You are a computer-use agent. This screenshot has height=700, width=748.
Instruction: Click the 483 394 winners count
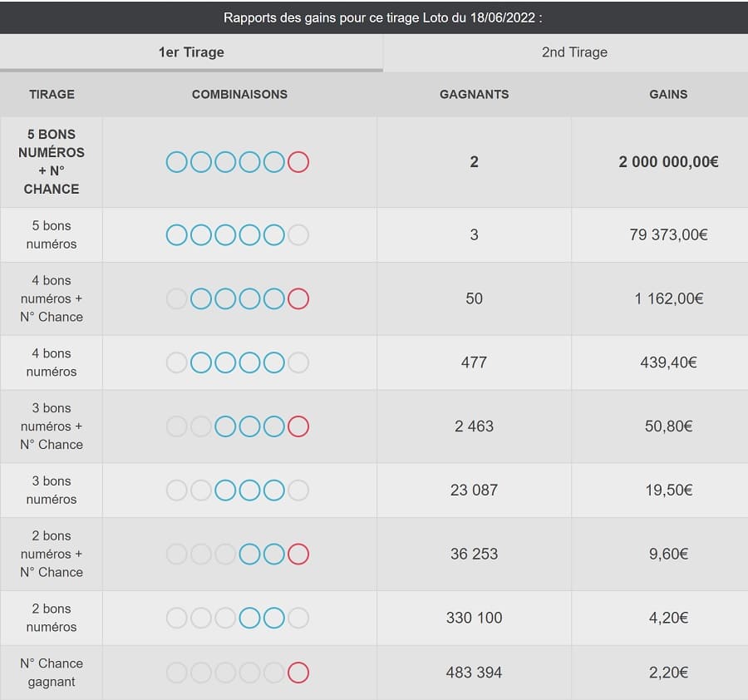(x=474, y=673)
